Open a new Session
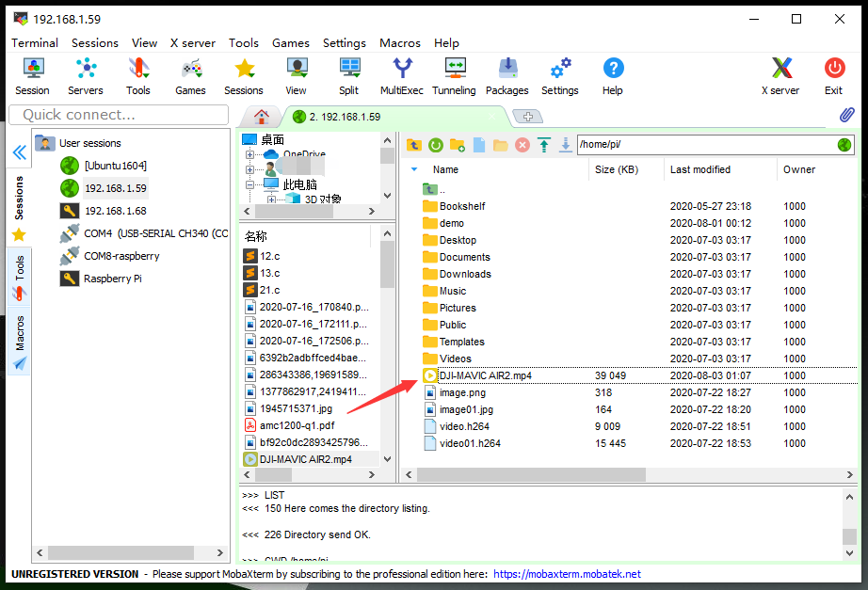The image size is (868, 590). pyautogui.click(x=32, y=75)
